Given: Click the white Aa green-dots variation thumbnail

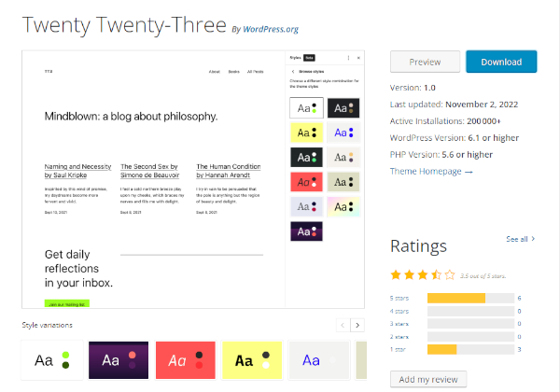Looking at the screenshot, I should (x=52, y=359).
